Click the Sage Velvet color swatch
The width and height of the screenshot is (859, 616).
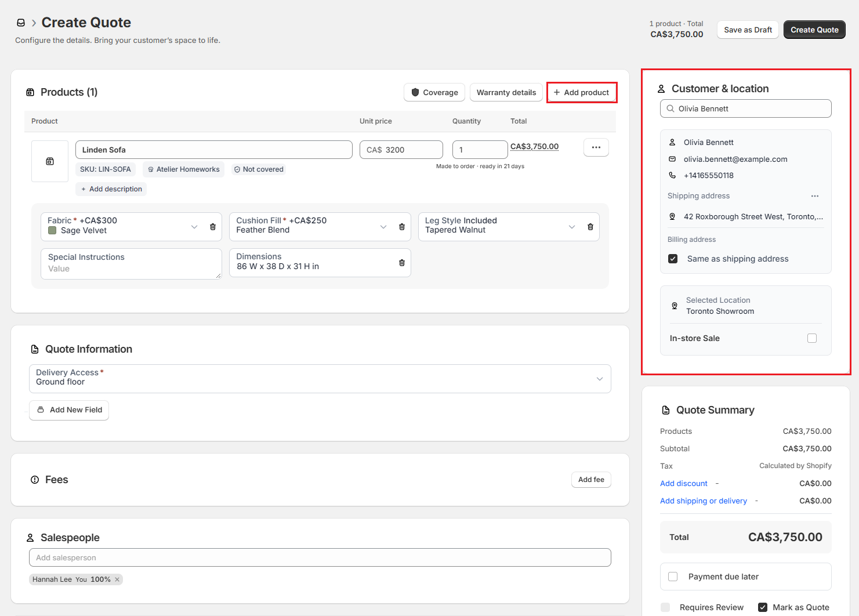52,230
